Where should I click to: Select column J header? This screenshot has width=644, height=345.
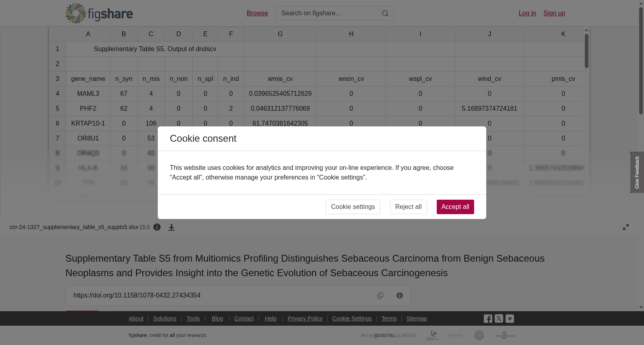(x=489, y=34)
